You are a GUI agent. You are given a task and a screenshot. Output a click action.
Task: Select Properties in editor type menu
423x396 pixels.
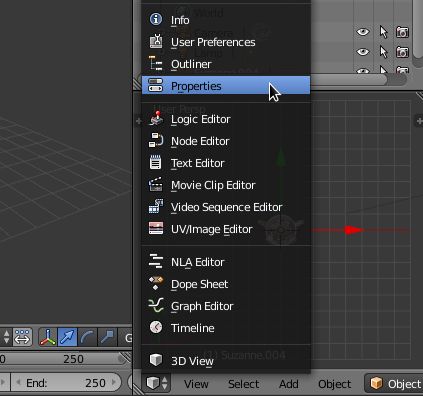(226, 86)
